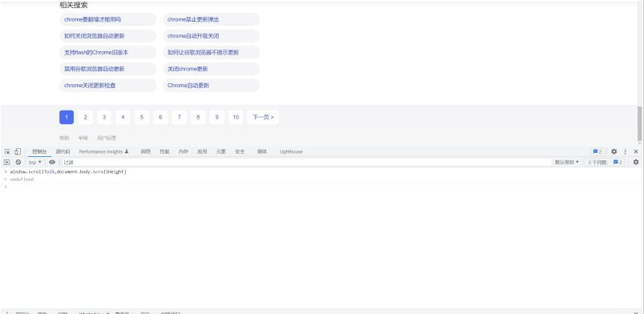
Task: Select results page 1
Action: click(67, 117)
